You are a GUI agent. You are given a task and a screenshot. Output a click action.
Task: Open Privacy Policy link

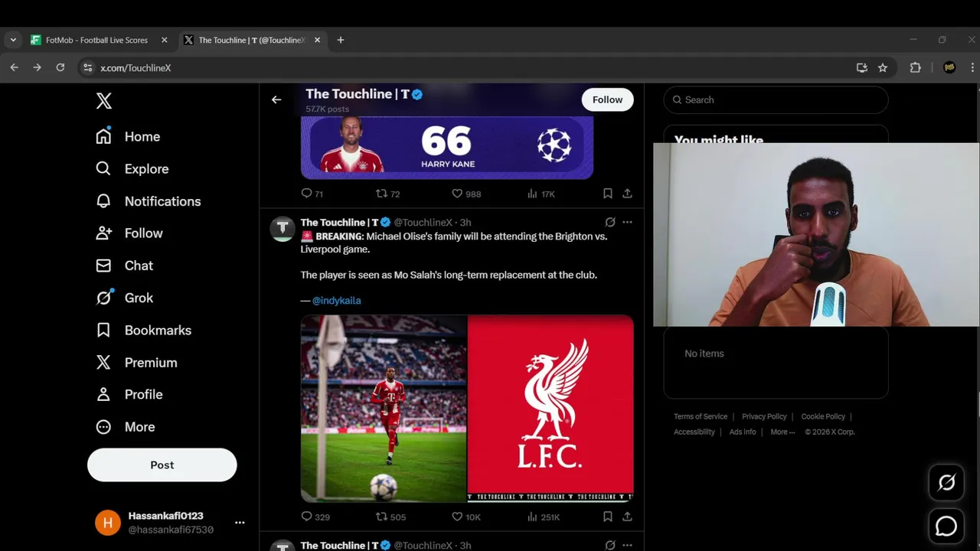[764, 416]
